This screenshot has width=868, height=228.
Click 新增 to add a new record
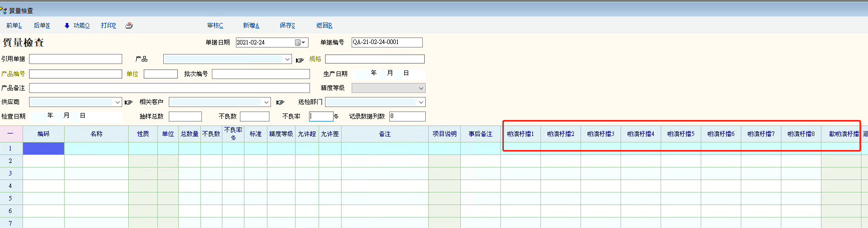pyautogui.click(x=251, y=25)
